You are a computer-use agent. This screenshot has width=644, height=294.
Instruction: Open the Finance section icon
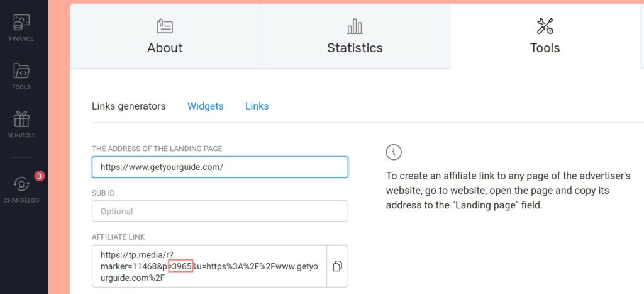tap(21, 23)
